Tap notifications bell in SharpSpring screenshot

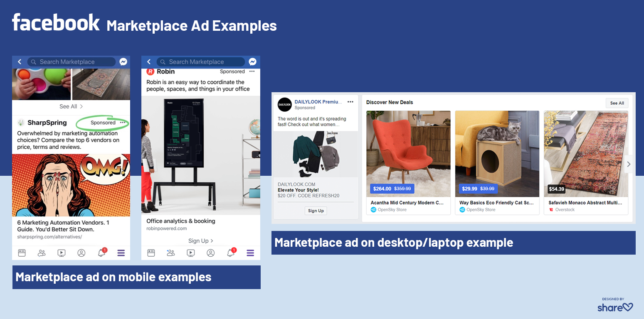tap(101, 253)
